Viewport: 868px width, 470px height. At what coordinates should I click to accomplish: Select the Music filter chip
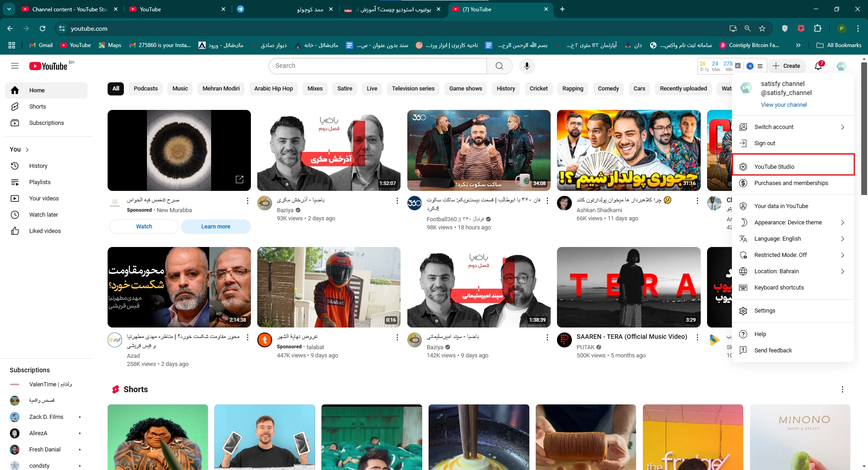point(180,89)
